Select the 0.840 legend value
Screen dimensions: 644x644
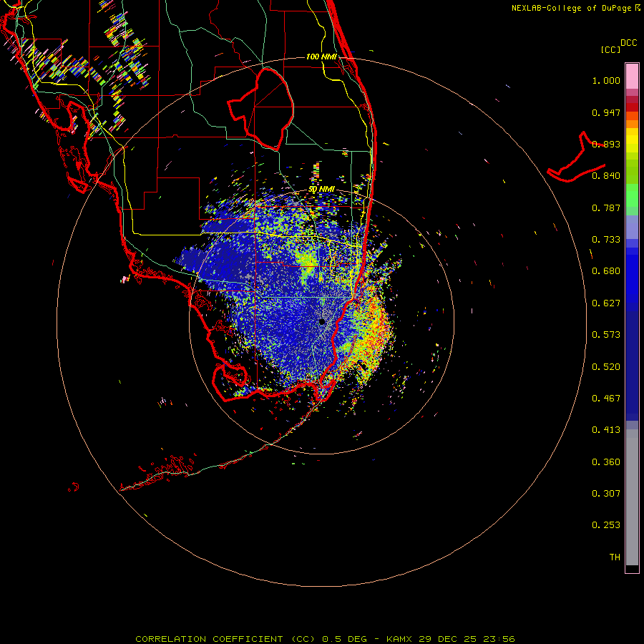click(606, 176)
